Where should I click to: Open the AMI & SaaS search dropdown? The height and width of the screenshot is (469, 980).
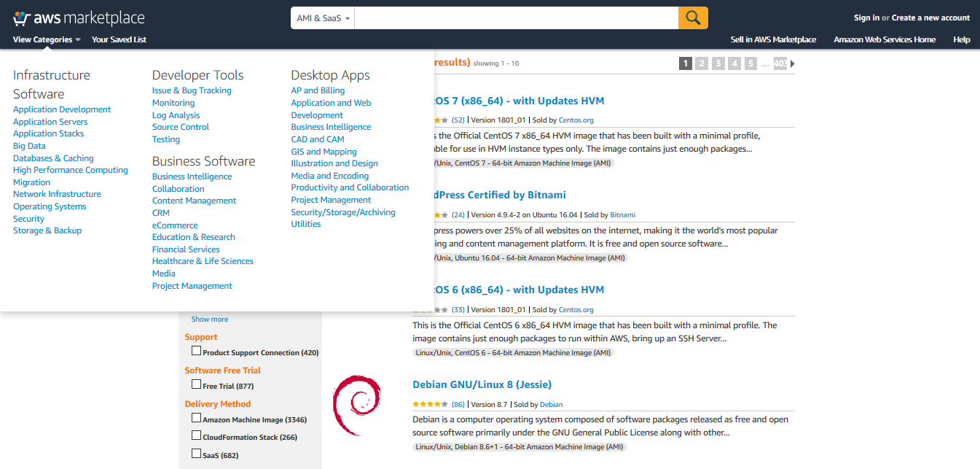323,18
